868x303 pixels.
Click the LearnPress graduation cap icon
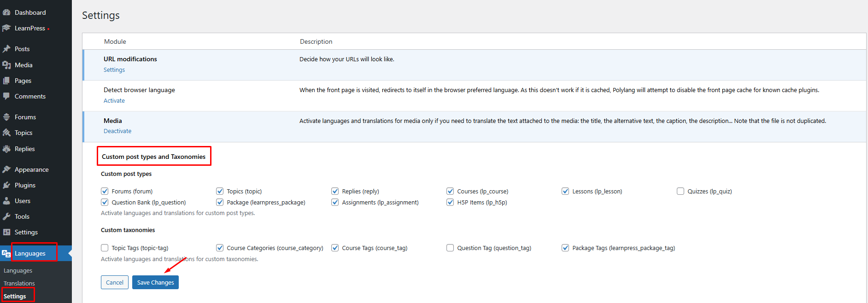pyautogui.click(x=6, y=28)
